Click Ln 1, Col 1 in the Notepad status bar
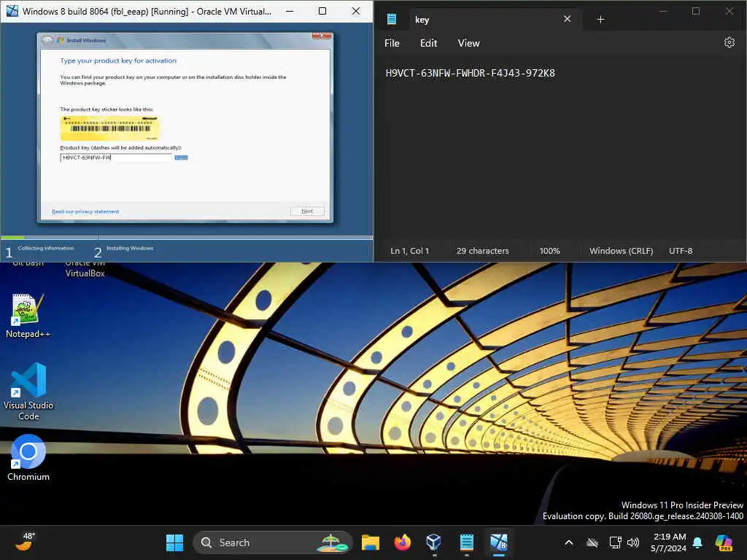 coord(409,251)
